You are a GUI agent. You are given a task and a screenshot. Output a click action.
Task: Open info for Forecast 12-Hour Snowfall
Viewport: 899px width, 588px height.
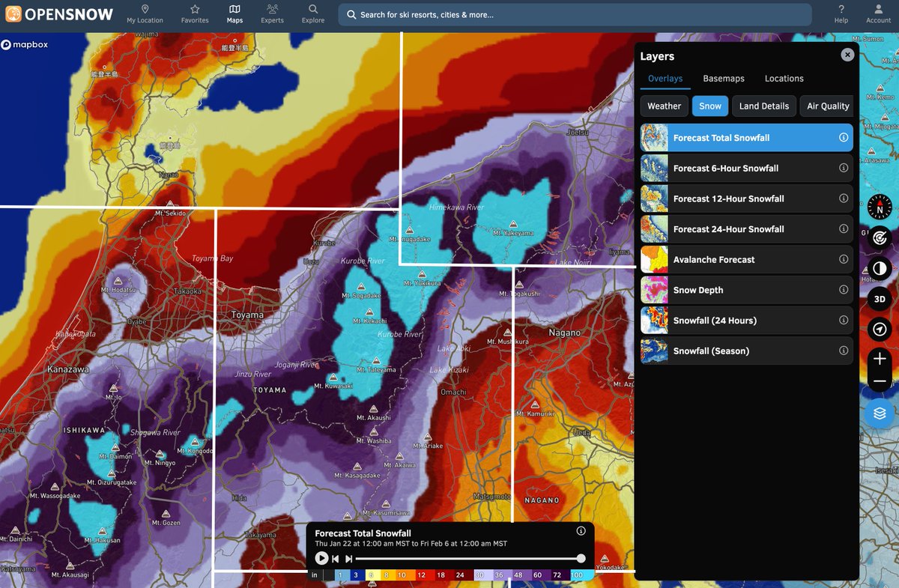(844, 198)
